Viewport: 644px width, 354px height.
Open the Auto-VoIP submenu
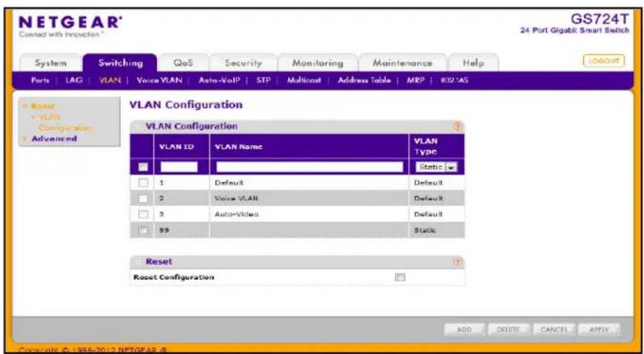coord(218,80)
